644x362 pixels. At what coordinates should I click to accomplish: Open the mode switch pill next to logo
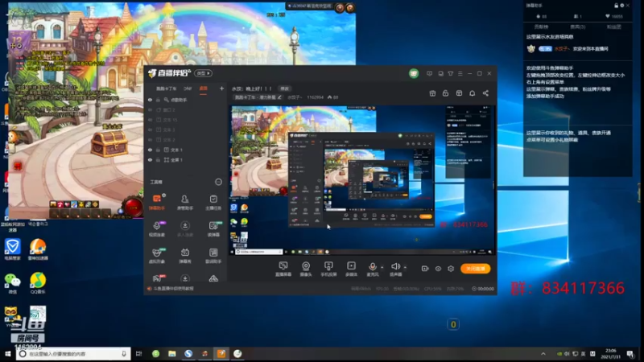click(203, 73)
